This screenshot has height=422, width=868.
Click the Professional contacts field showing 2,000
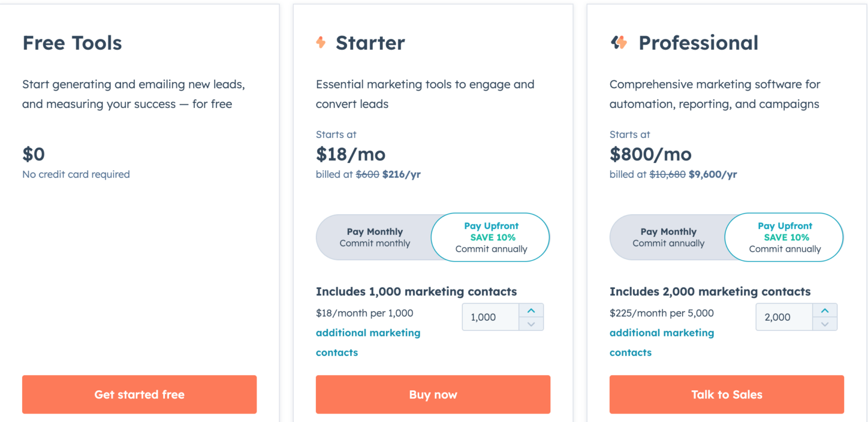coord(783,317)
